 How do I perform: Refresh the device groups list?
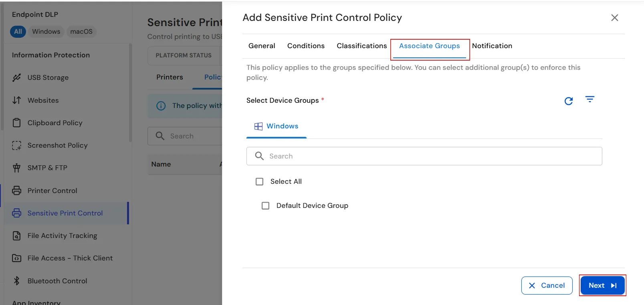569,101
